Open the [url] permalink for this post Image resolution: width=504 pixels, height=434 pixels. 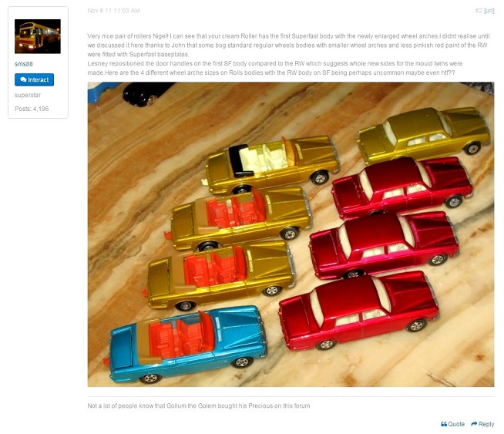point(489,11)
